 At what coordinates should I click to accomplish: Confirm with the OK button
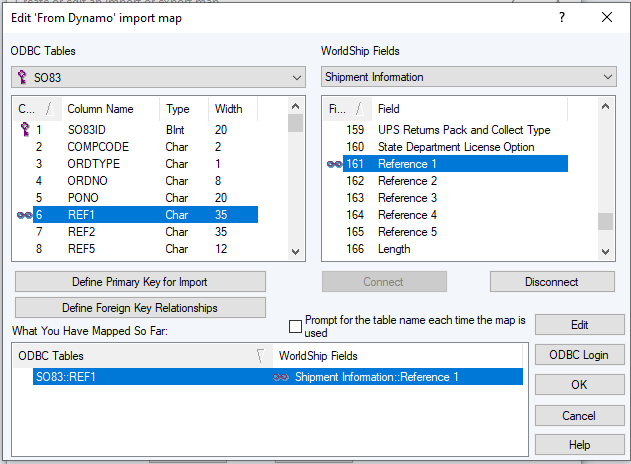pos(579,385)
